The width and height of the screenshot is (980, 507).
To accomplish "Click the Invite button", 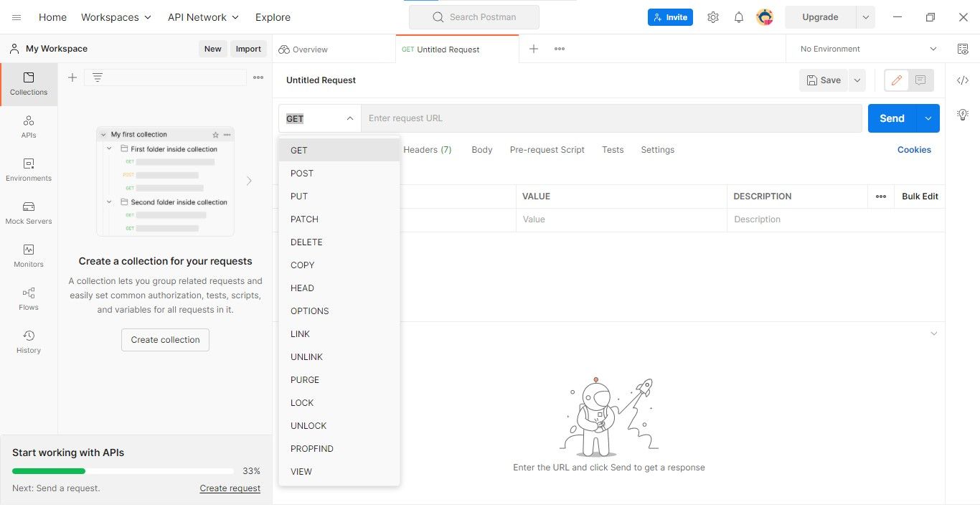I will coord(670,17).
